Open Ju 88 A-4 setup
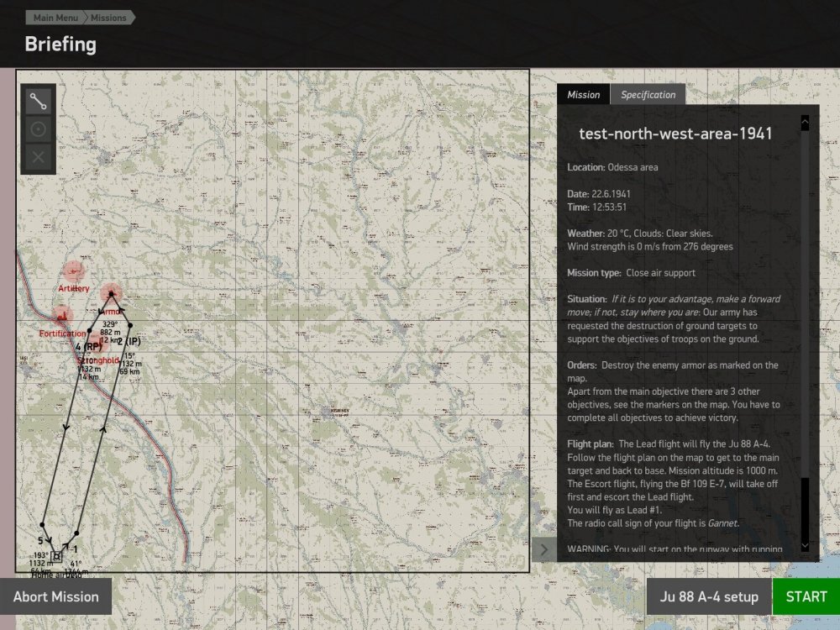 tap(708, 597)
